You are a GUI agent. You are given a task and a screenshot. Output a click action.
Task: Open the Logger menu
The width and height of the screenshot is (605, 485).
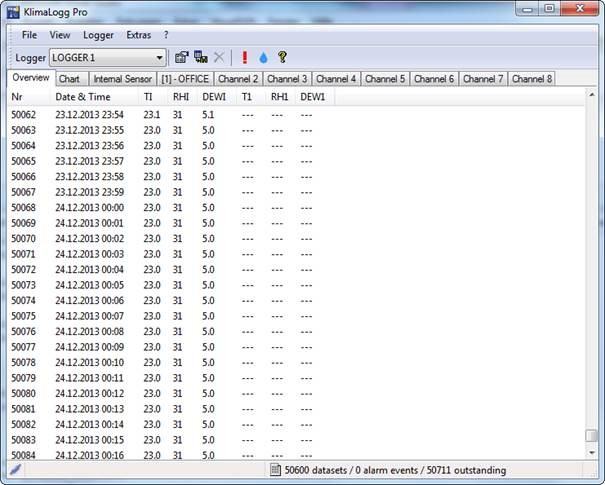(98, 35)
